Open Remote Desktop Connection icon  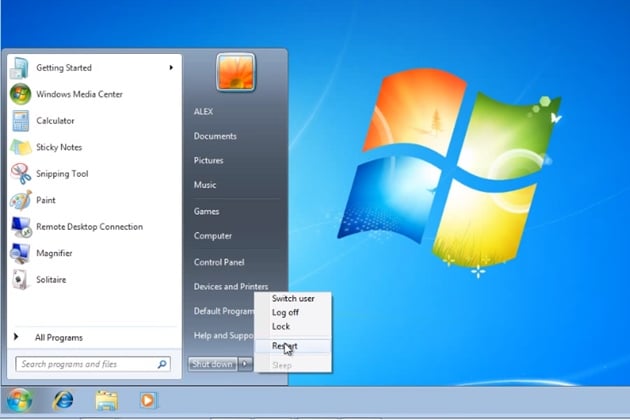tap(21, 227)
